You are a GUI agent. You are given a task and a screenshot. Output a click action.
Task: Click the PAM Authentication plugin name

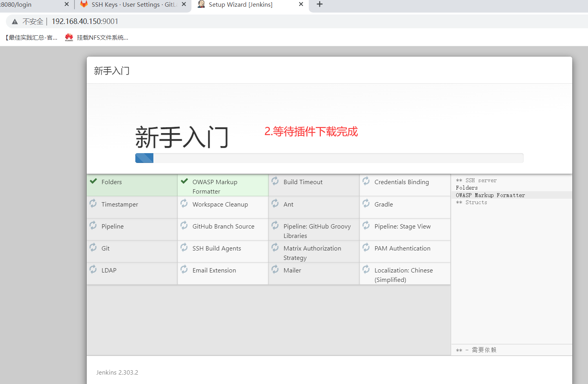coord(402,249)
